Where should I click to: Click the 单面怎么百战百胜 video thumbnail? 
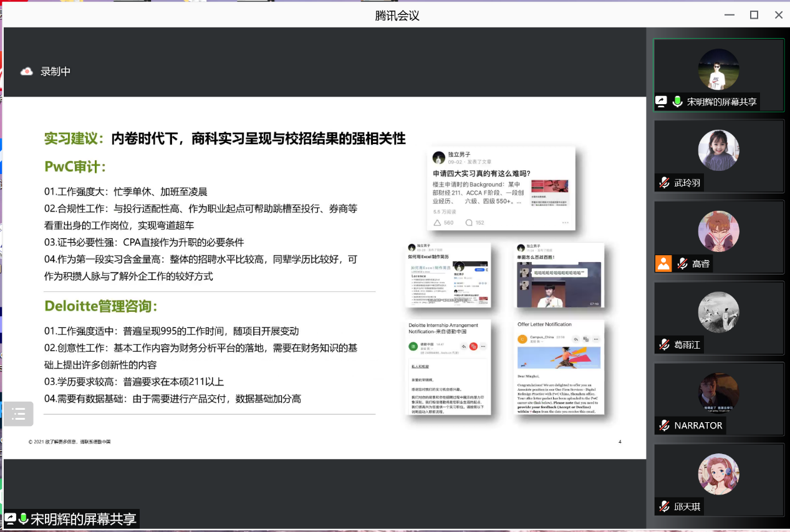coord(559,284)
